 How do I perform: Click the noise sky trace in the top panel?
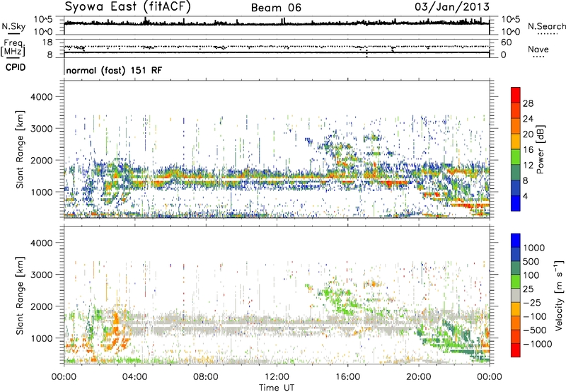coord(277,23)
